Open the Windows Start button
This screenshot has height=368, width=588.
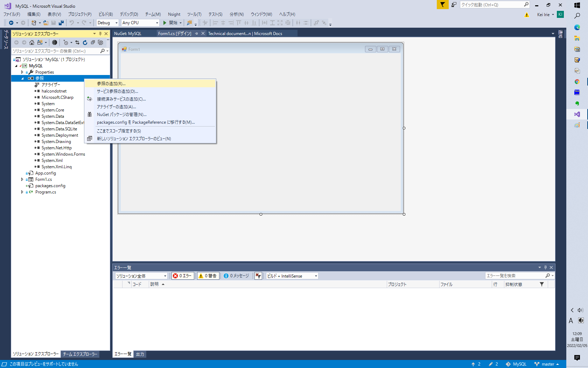(x=577, y=5)
